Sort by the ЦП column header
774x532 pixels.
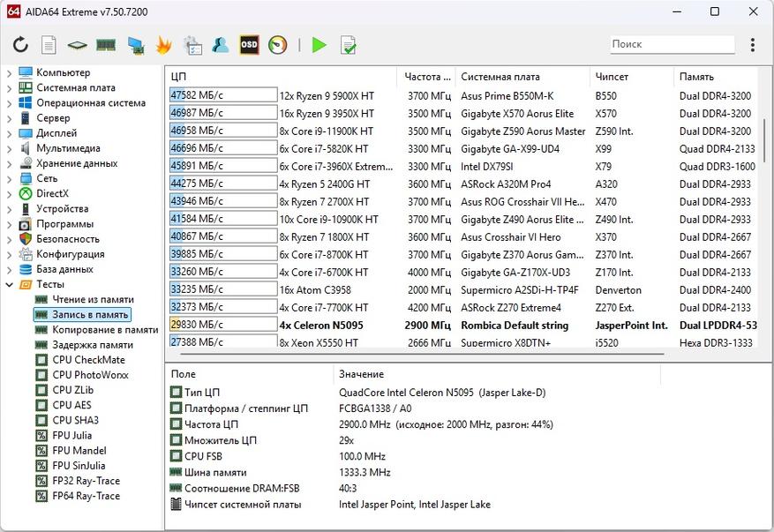(x=282, y=77)
